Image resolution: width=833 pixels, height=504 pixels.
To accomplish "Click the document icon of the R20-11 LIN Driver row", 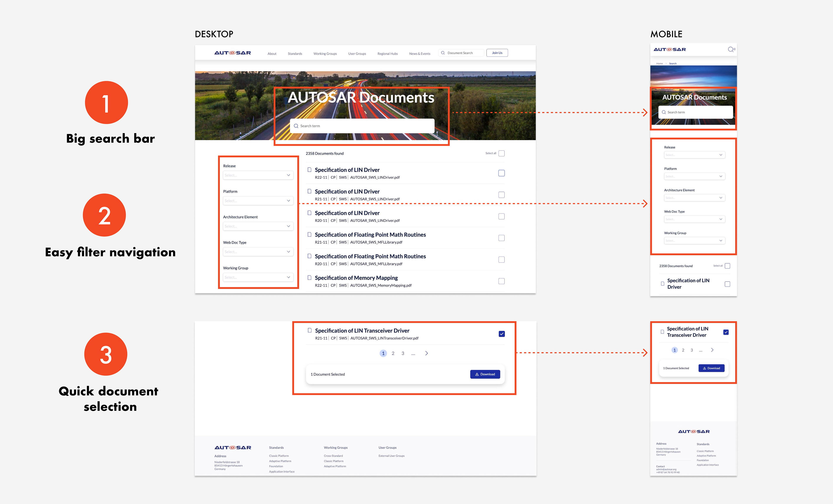I will click(x=309, y=213).
